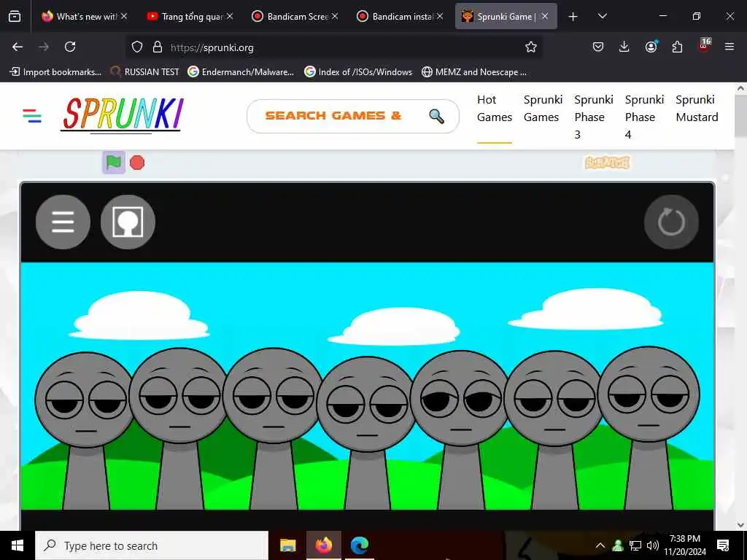Open the Windows notification center
Viewport: 747px width, 560px height.
pos(723,545)
